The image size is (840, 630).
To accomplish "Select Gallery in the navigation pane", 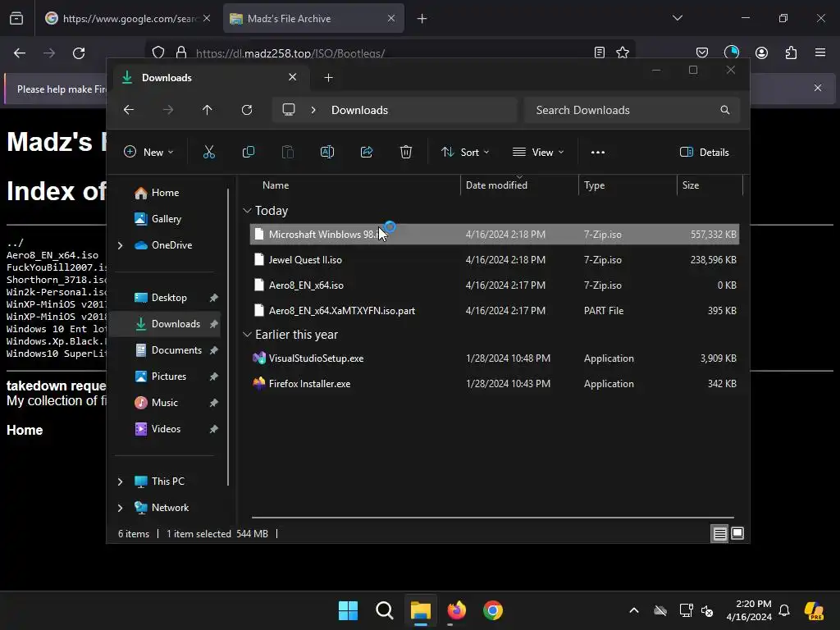I will pyautogui.click(x=166, y=218).
